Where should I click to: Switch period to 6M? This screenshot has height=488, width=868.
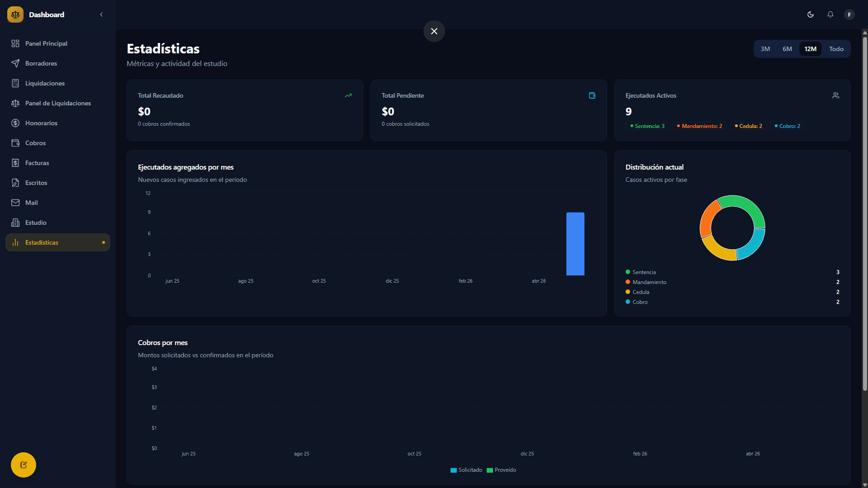787,49
